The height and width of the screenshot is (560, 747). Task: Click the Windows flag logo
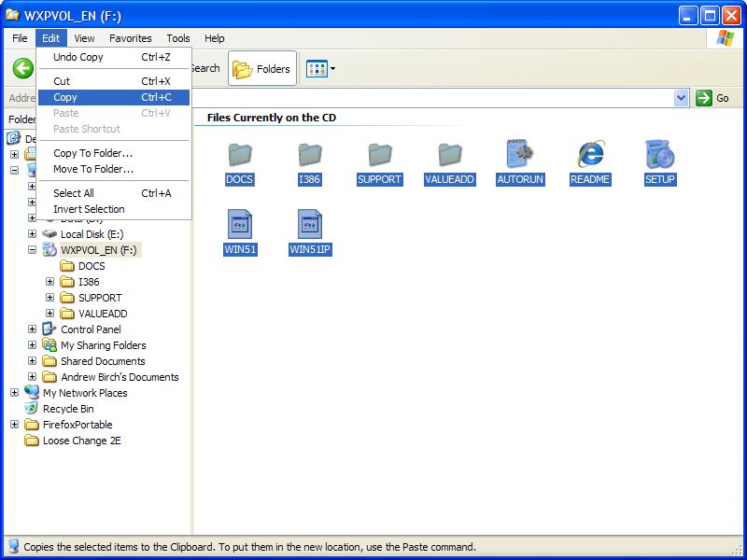tap(726, 38)
